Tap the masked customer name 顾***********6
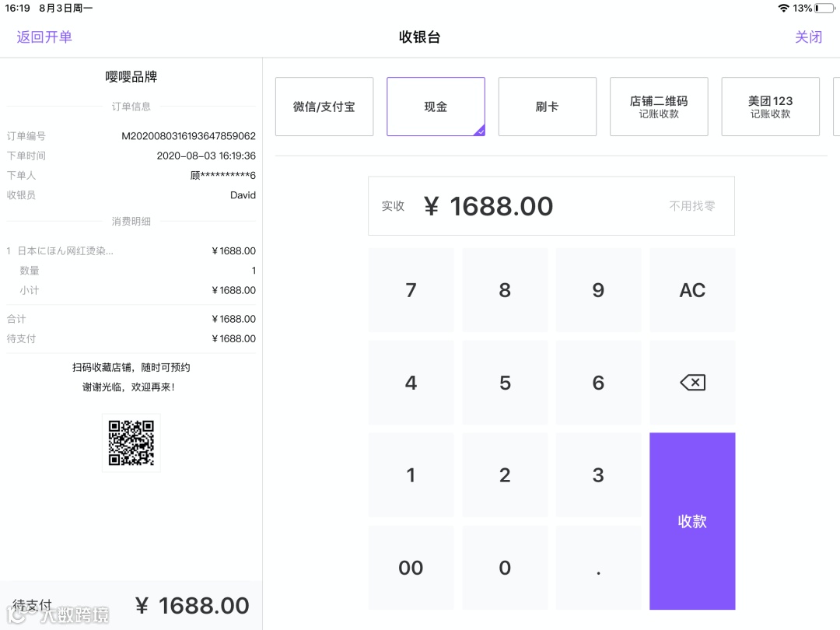This screenshot has width=840, height=630. point(223,175)
